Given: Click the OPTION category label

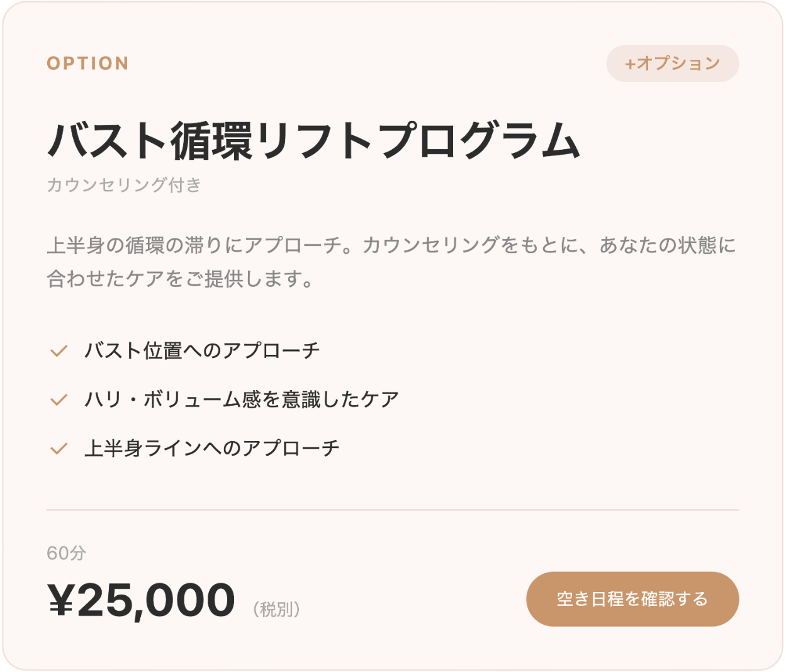Looking at the screenshot, I should [87, 64].
